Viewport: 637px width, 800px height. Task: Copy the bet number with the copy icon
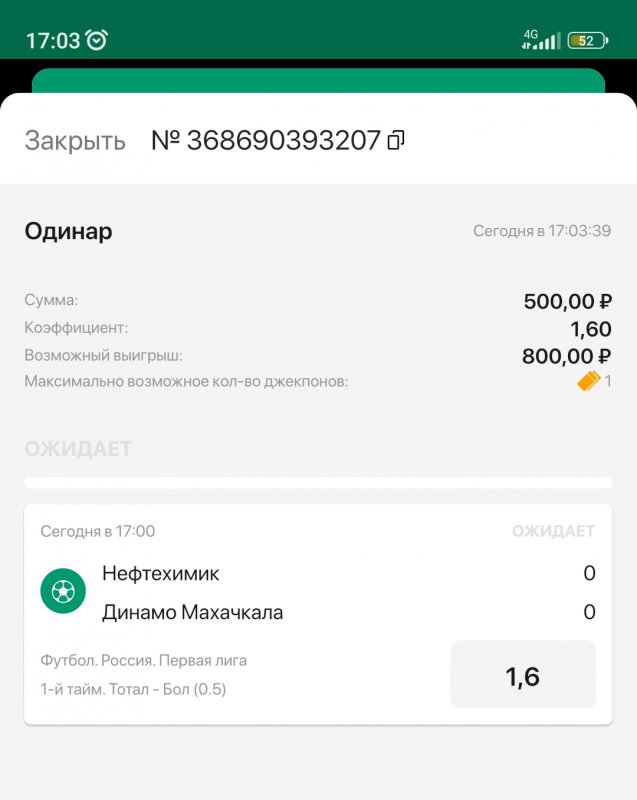tap(396, 140)
